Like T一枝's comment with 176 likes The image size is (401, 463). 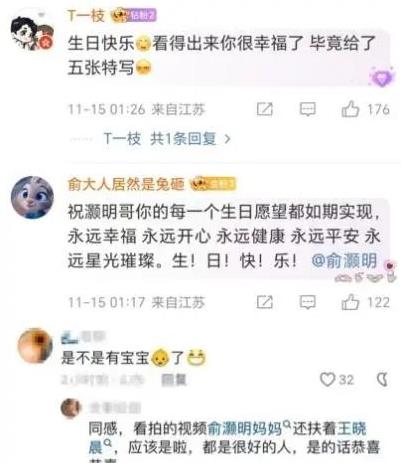tap(350, 109)
